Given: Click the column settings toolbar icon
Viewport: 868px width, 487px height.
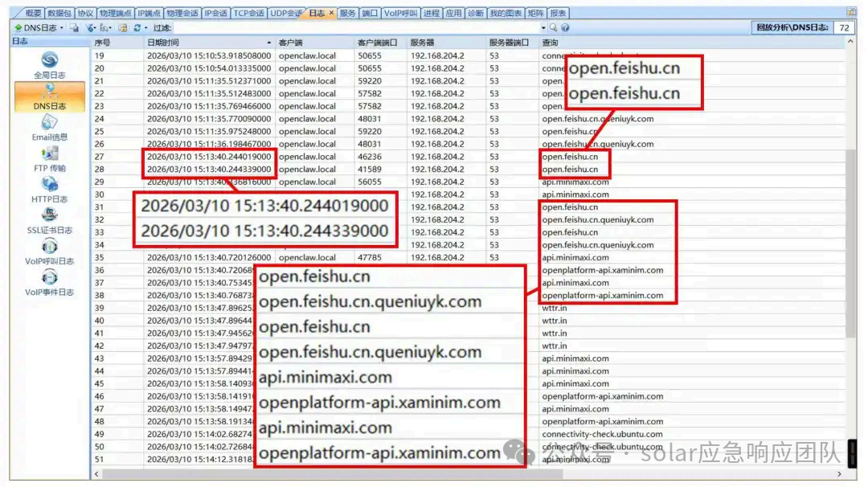Looking at the screenshot, I should [x=123, y=27].
